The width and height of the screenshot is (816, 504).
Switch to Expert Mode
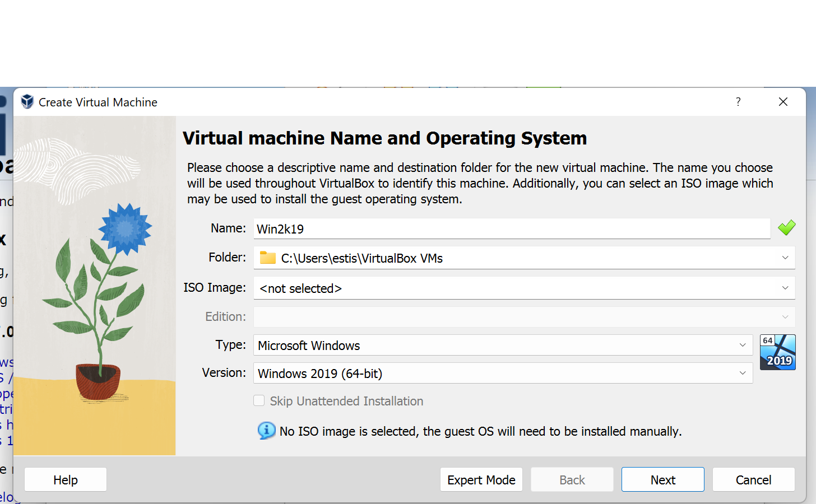click(x=481, y=479)
